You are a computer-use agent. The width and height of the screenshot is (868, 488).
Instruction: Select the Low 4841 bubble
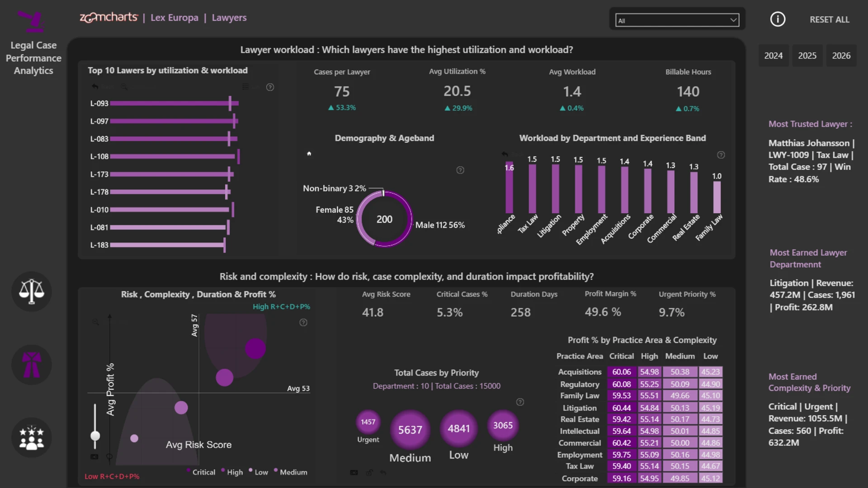pyautogui.click(x=458, y=428)
